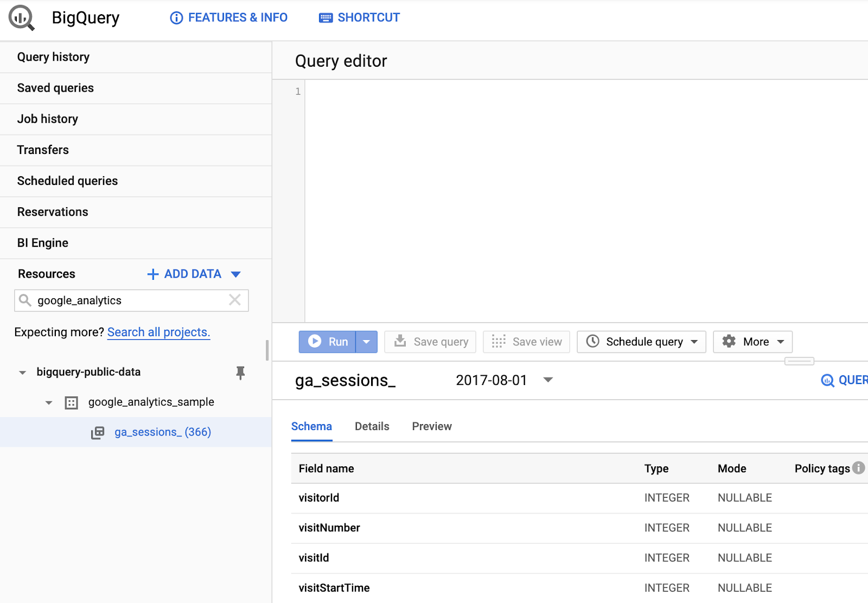
Task: Click the Policy tags info icon
Action: 858,467
